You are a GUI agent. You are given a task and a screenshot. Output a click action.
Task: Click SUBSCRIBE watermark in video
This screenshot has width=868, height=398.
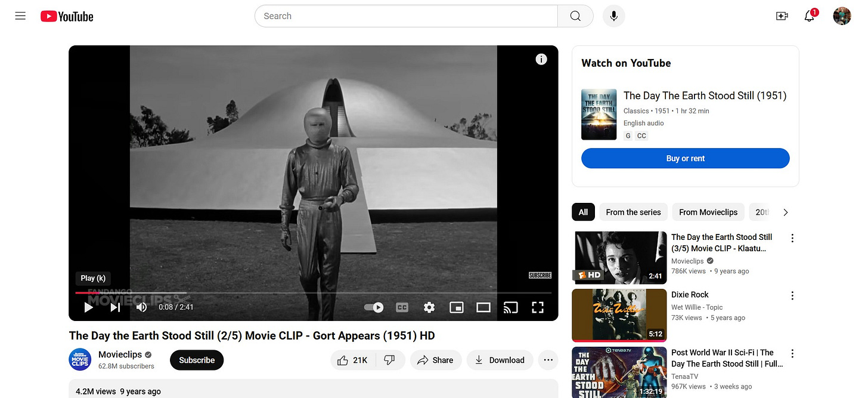[540, 275]
